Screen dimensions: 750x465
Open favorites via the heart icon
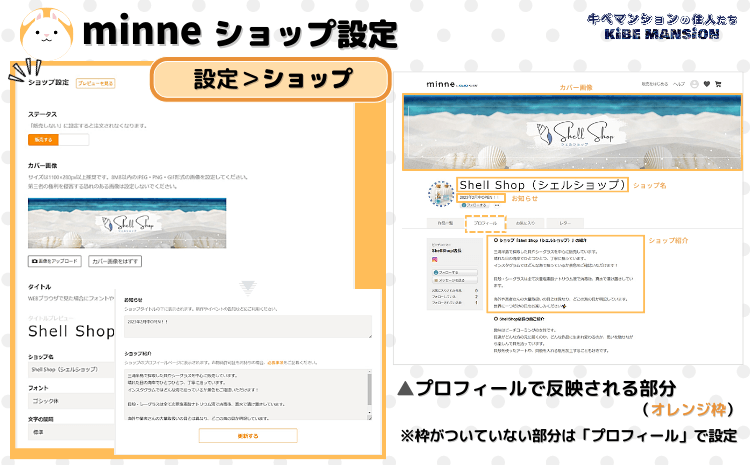click(x=706, y=84)
